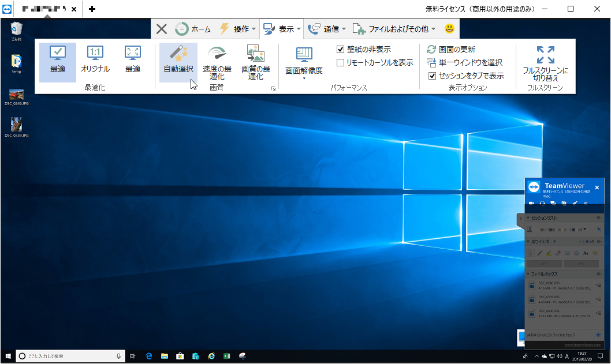The image size is (611, 364).
Task: Click the eraser tool in the whiteboard panel
Action: [x=557, y=253]
